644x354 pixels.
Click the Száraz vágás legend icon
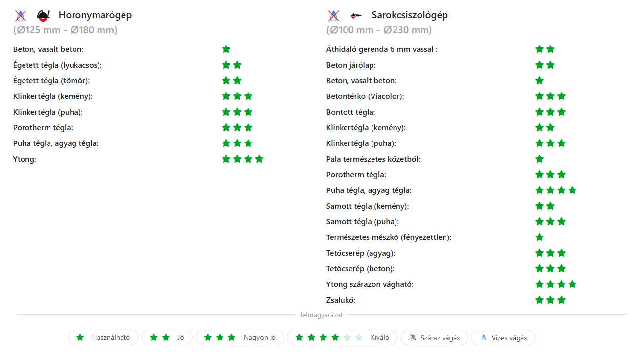point(413,338)
